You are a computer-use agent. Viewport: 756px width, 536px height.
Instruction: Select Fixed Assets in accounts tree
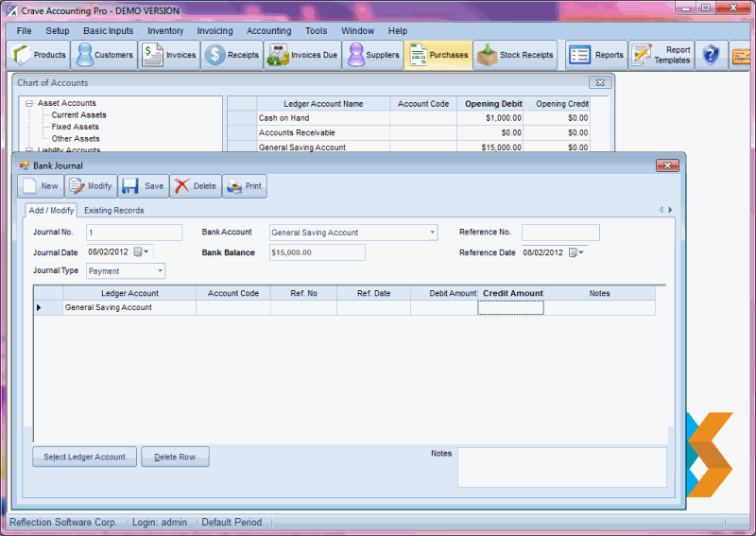click(x=76, y=127)
